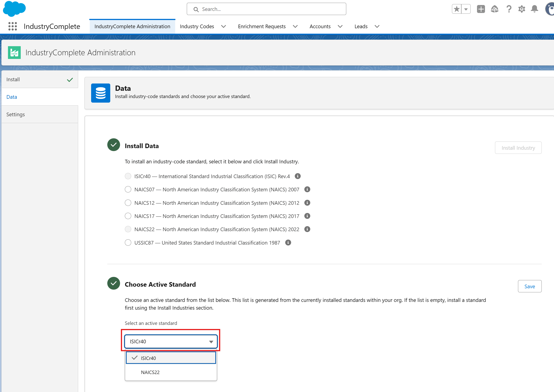Show info for NAICS12 standard
This screenshot has height=392, width=554.
pyautogui.click(x=307, y=203)
